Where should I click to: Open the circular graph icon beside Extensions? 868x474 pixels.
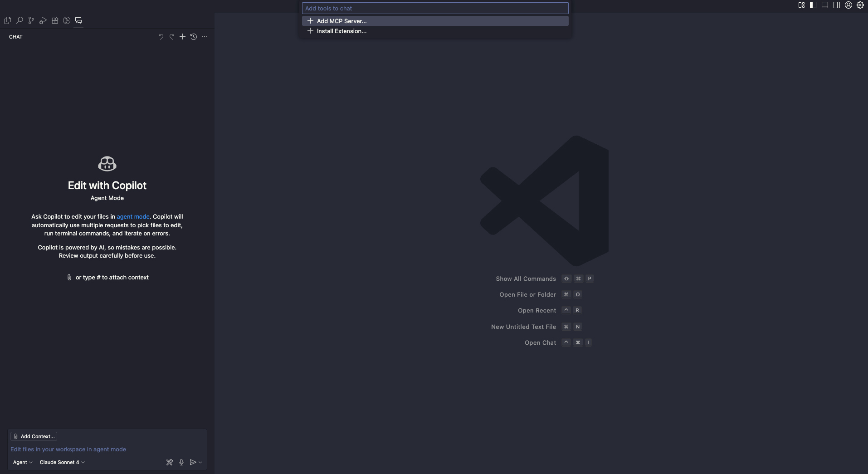[67, 20]
